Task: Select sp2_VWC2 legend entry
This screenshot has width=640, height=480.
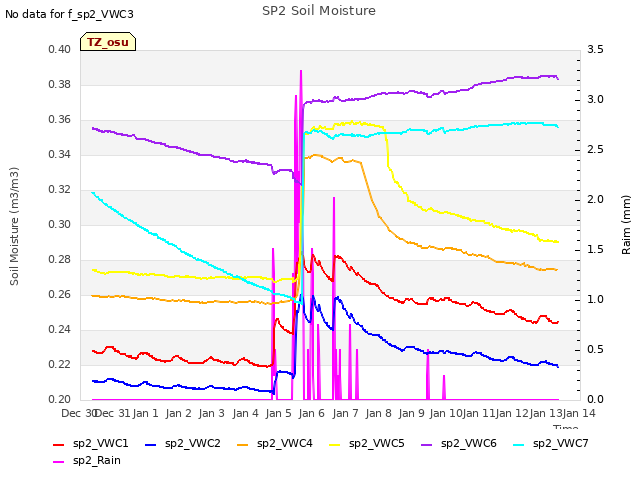Action: point(182,443)
